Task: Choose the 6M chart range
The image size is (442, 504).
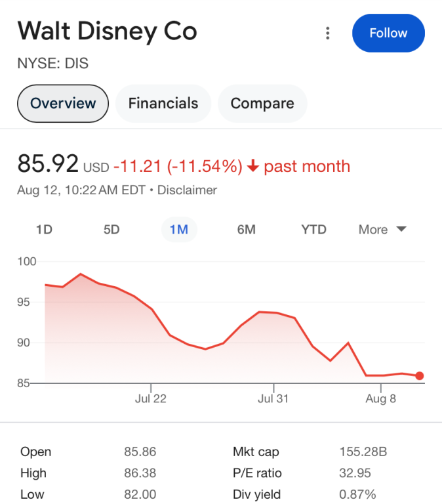Action: click(246, 230)
